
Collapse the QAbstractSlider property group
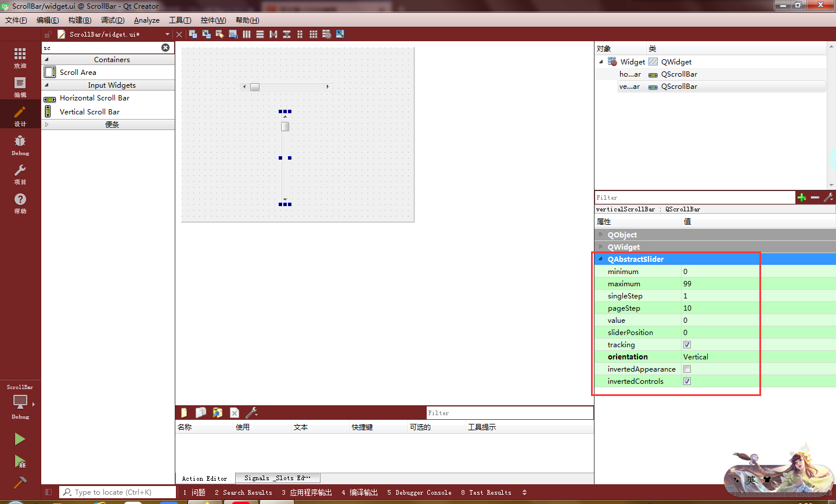point(601,259)
